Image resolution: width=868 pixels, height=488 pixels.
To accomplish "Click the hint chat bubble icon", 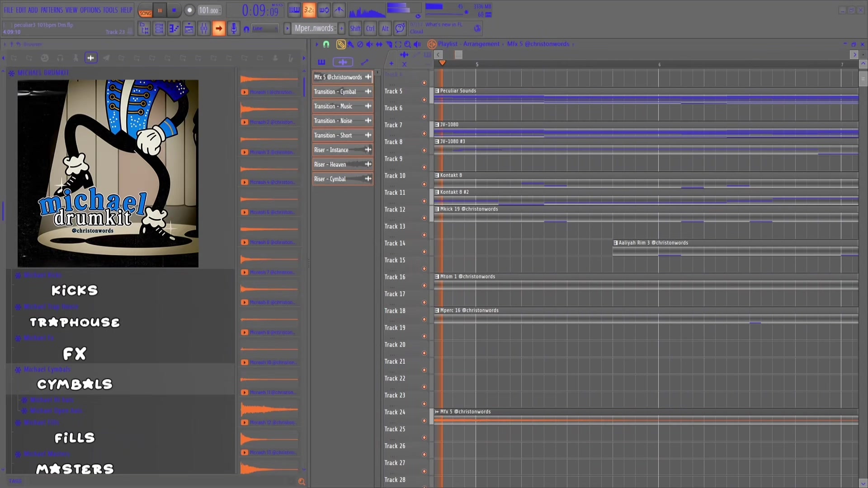I will pyautogui.click(x=400, y=29).
